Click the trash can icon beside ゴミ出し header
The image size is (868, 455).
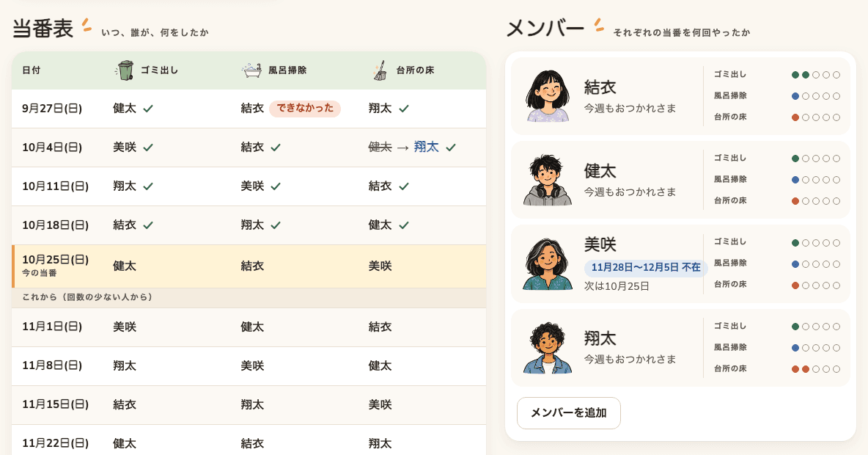[x=125, y=70]
